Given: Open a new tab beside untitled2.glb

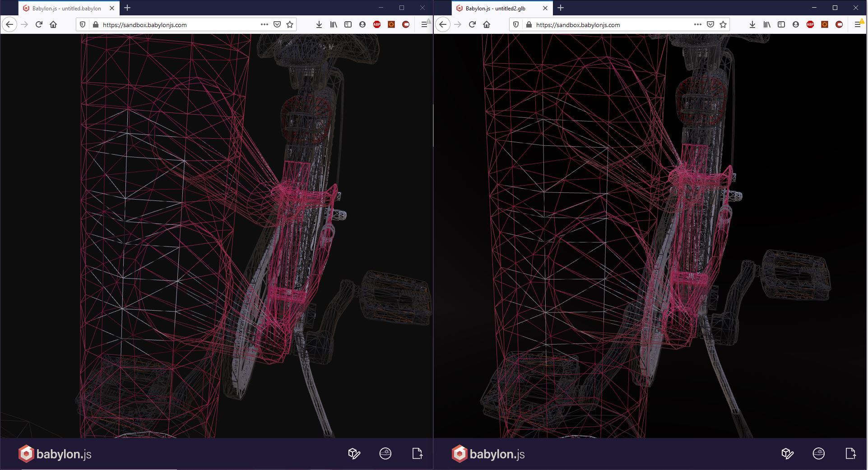Looking at the screenshot, I should [x=561, y=8].
